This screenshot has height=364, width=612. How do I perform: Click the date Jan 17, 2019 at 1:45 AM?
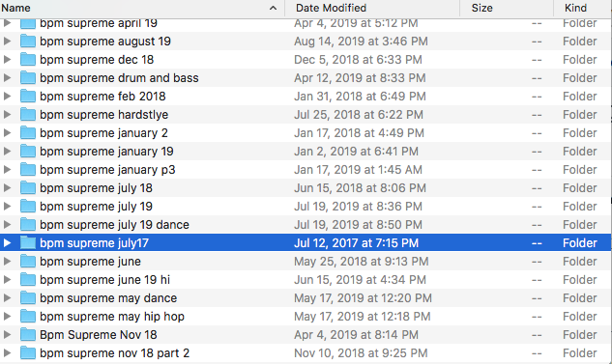tap(359, 170)
